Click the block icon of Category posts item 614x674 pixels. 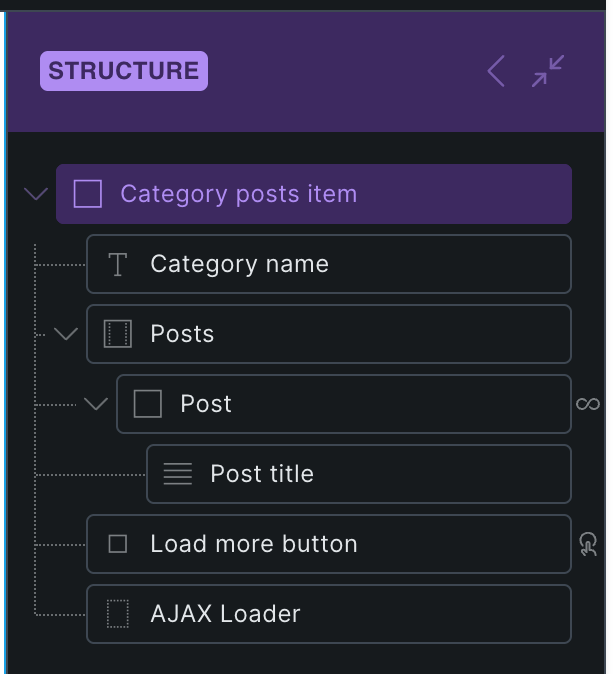[x=88, y=194]
